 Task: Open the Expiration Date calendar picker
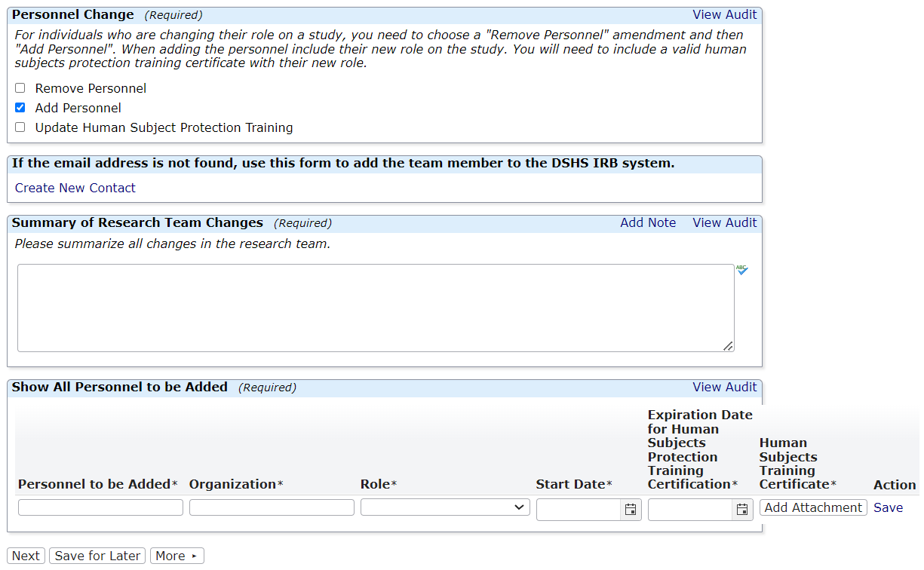pos(742,510)
